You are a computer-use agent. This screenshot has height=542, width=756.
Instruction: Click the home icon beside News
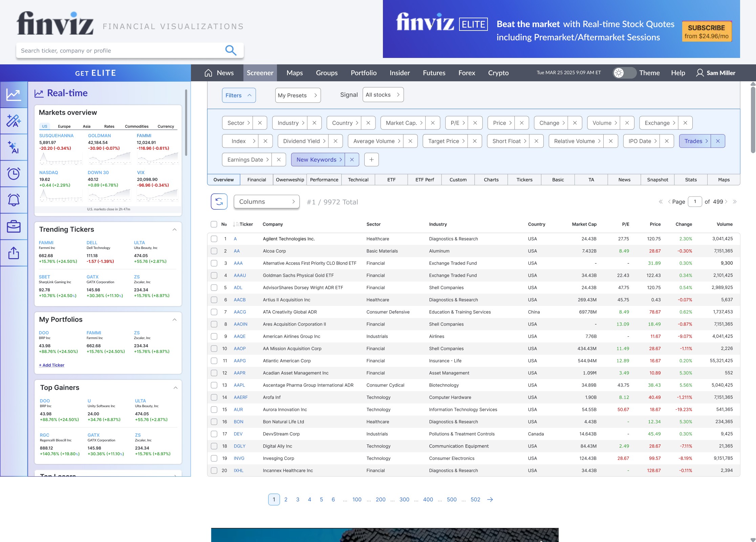(x=208, y=73)
